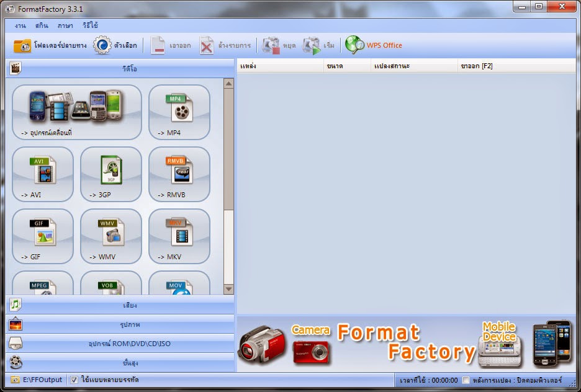
Task: Select the mobile device conversion tile
Action: tap(77, 112)
